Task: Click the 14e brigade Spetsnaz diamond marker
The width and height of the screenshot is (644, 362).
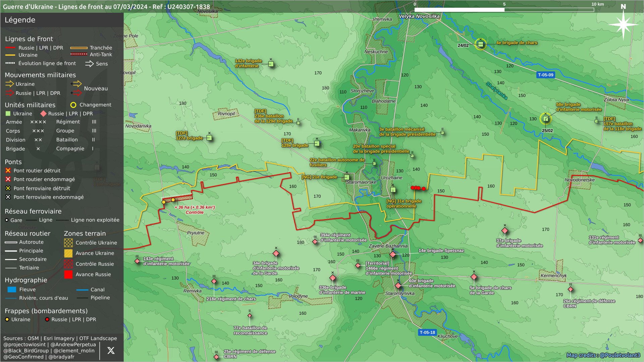Action: pyautogui.click(x=393, y=254)
